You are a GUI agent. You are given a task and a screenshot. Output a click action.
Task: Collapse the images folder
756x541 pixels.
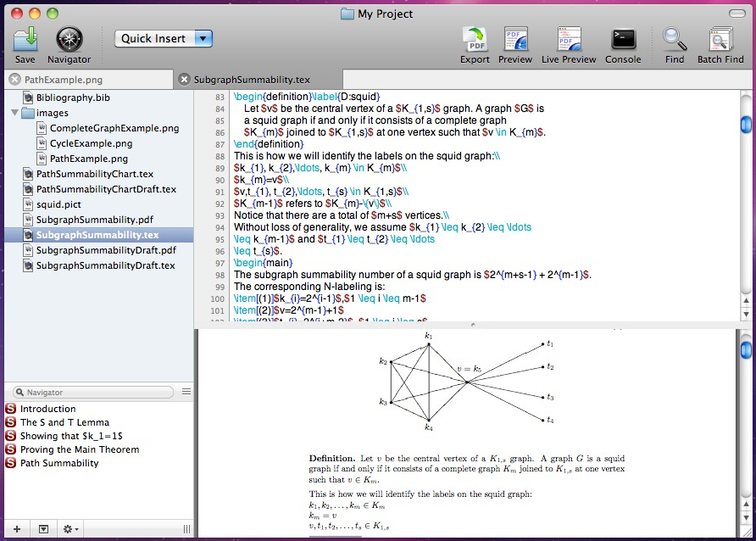click(x=14, y=113)
